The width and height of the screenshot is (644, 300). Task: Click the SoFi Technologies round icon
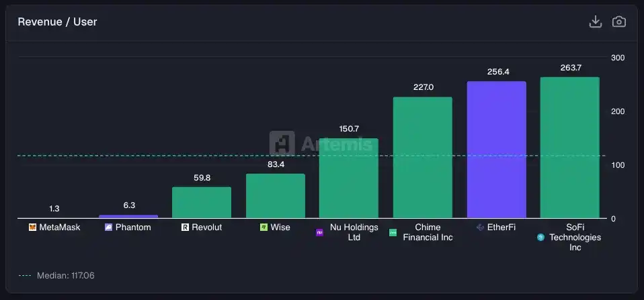tap(540, 238)
